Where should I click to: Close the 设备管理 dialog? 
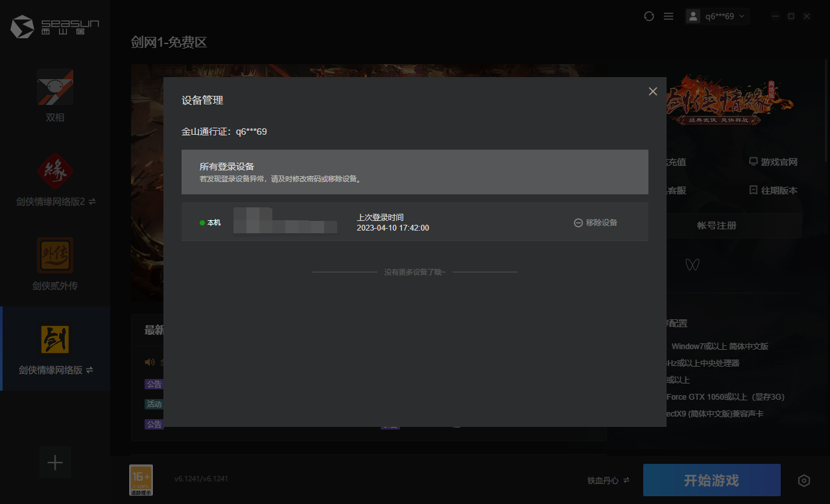[653, 91]
